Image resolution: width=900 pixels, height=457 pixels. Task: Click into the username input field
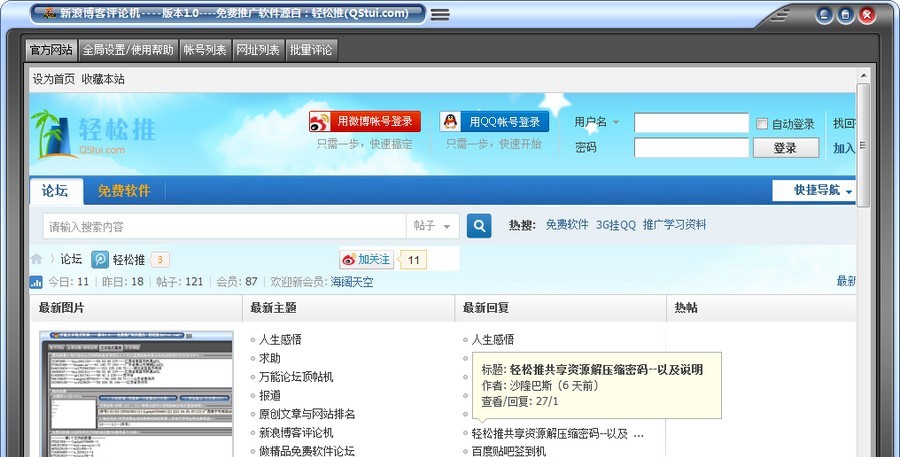pyautogui.click(x=691, y=123)
